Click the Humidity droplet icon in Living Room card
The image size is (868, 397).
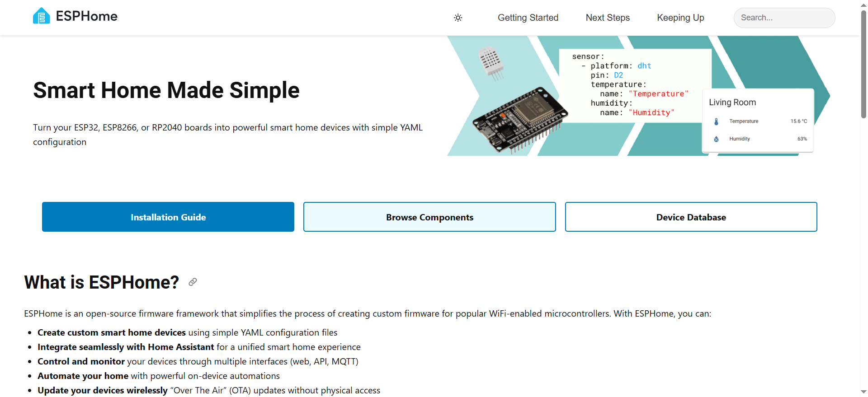(716, 139)
